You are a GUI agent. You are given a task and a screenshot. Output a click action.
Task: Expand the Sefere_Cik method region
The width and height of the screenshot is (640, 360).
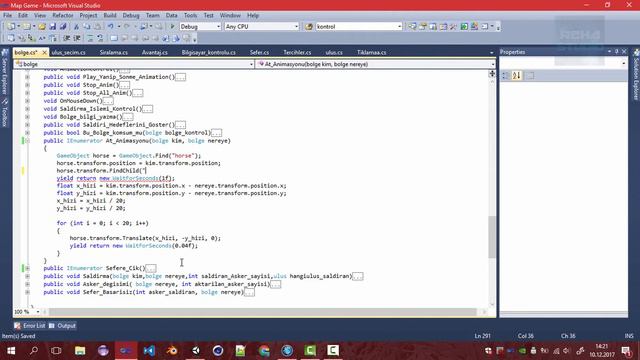click(x=27, y=268)
